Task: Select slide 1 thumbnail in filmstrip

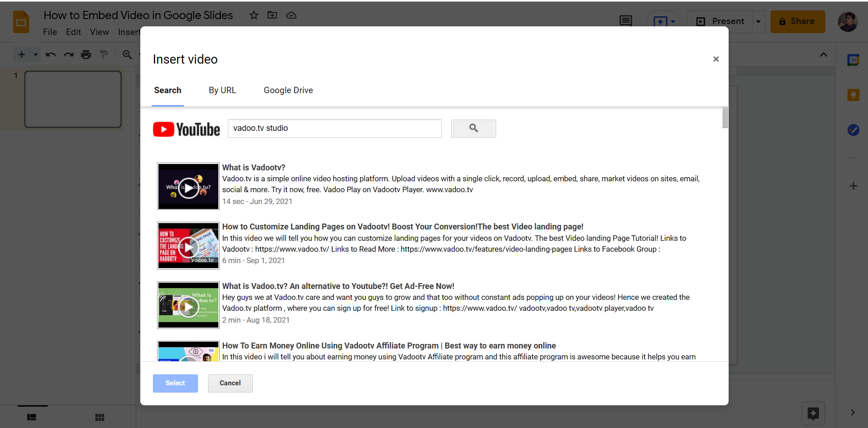Action: click(73, 99)
